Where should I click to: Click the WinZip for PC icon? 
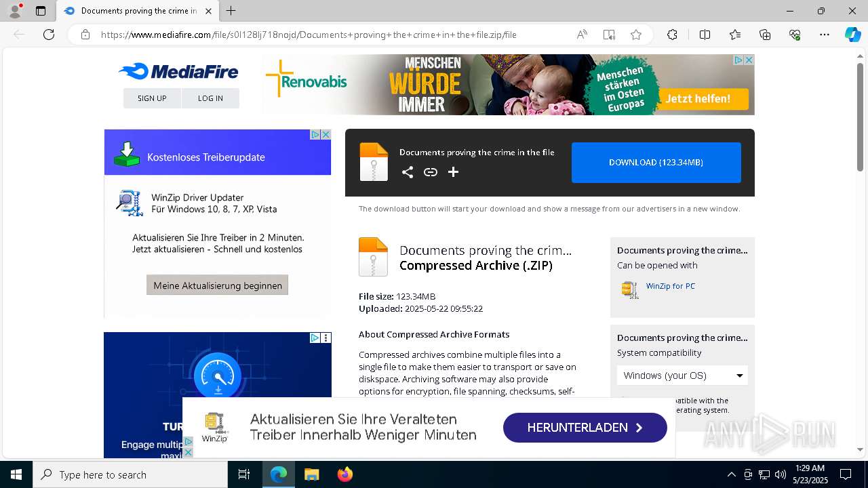(x=630, y=290)
